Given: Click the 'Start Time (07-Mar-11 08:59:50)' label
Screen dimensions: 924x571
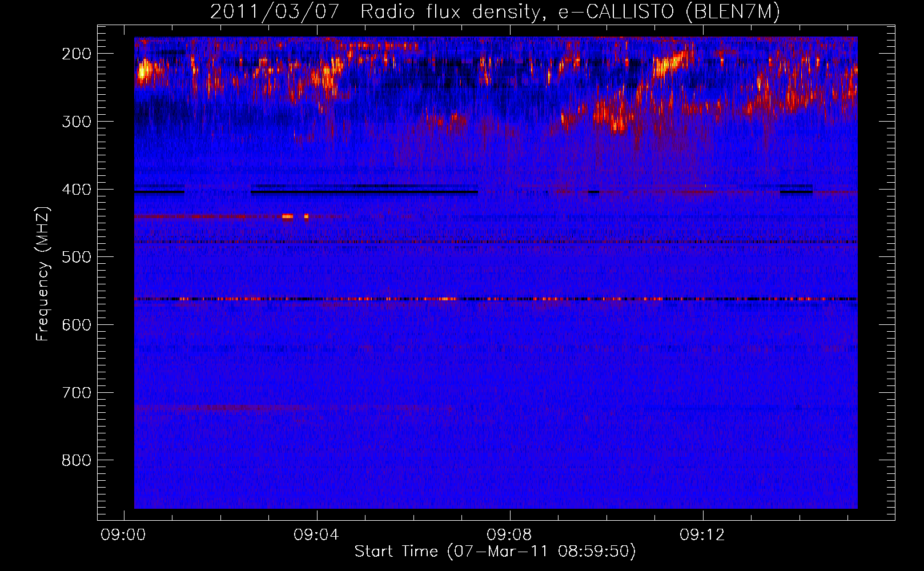Looking at the screenshot, I should [495, 552].
